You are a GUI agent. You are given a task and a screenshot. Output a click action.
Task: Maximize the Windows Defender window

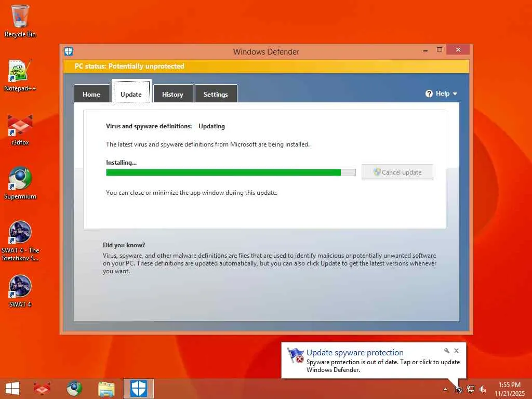point(440,50)
